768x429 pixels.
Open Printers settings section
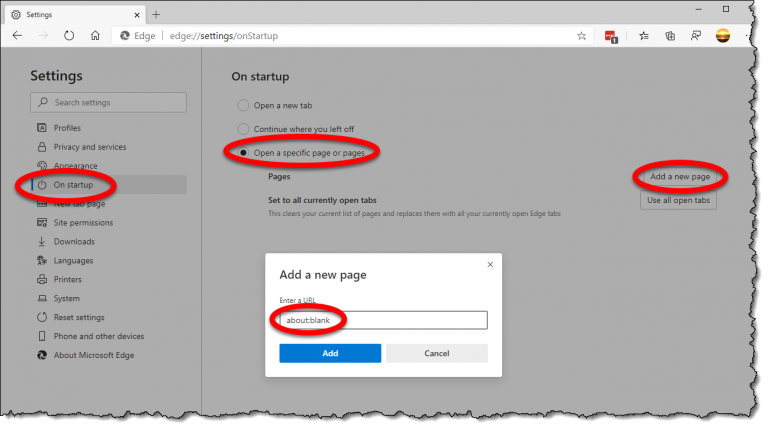(x=68, y=280)
